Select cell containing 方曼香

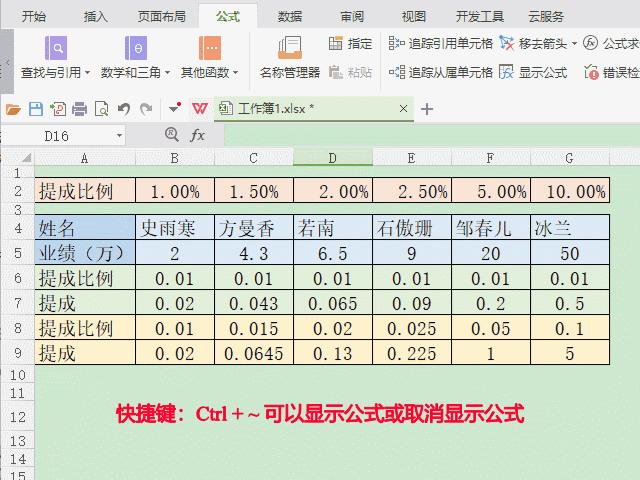click(253, 228)
